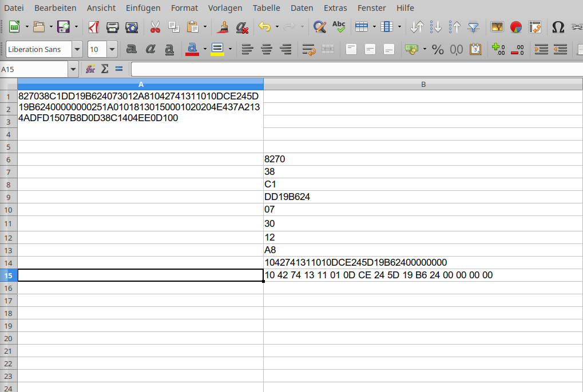The height and width of the screenshot is (392, 583).
Task: Toggle underline formatting
Action: pos(169,49)
